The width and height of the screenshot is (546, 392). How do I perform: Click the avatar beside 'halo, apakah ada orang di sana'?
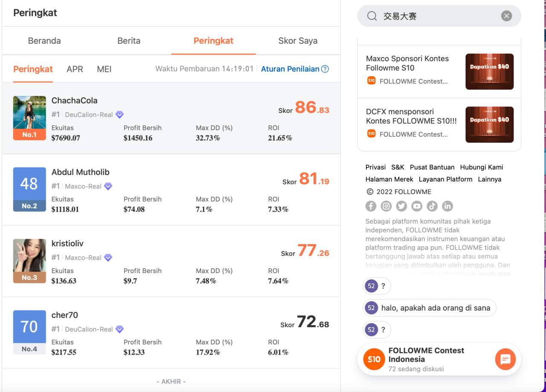pyautogui.click(x=371, y=308)
